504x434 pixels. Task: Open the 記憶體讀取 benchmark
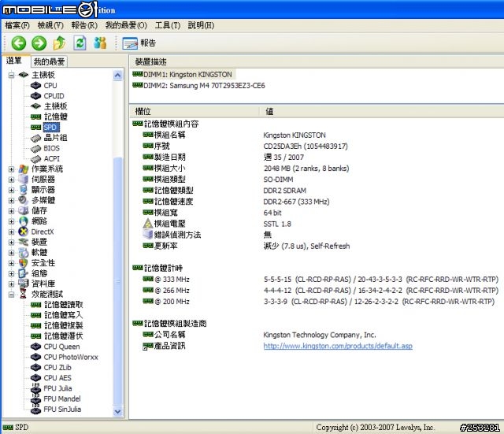pos(64,305)
